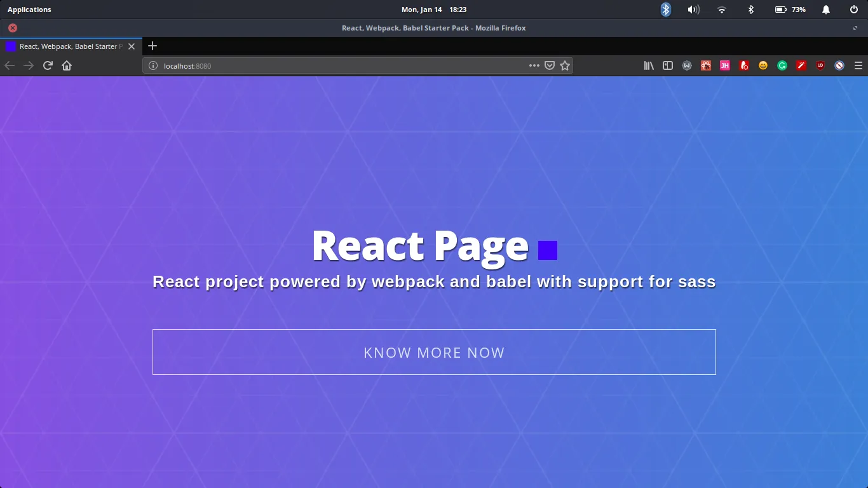Save the page to Pocket

click(x=550, y=65)
